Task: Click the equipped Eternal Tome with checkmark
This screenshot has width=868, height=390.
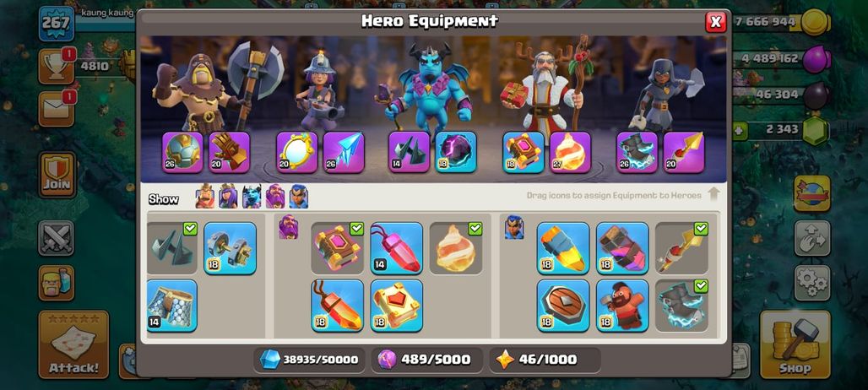Action: click(x=337, y=248)
